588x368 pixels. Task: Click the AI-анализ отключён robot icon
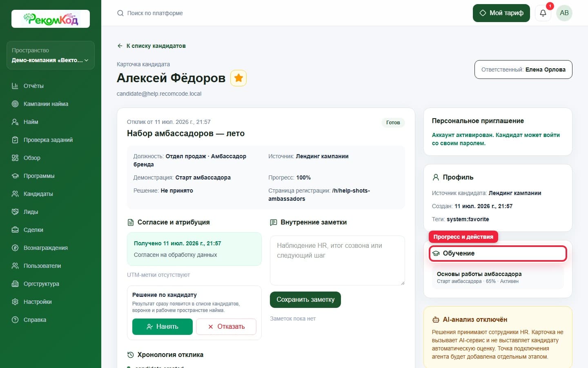coord(436,320)
